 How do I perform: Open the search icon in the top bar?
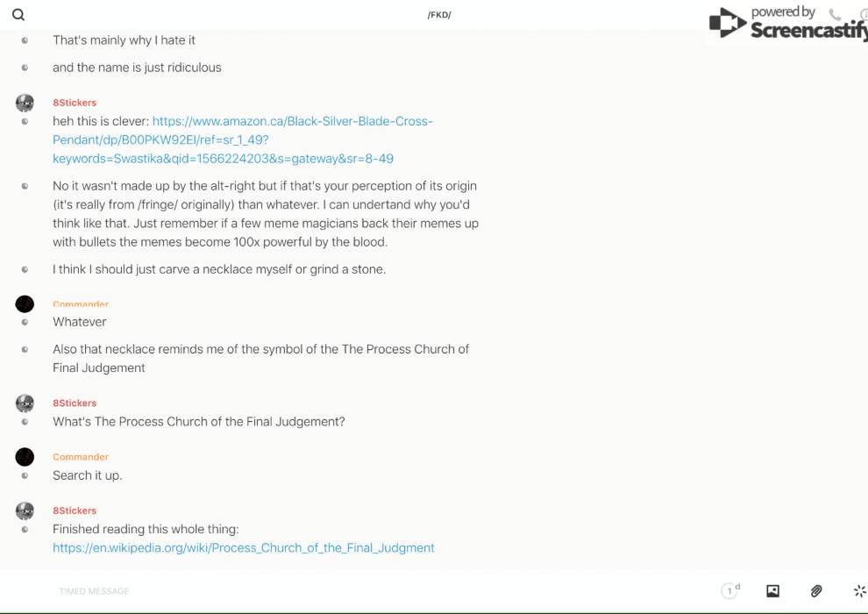[18, 15]
